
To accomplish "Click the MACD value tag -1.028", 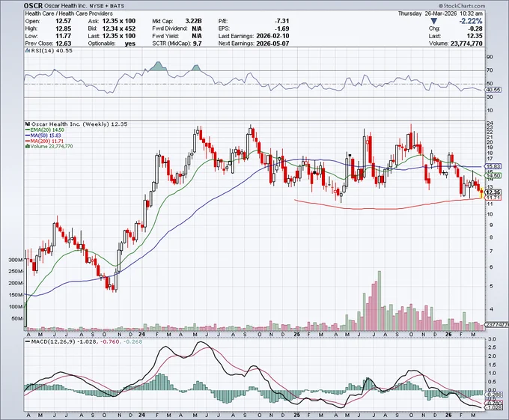I will (x=494, y=408).
